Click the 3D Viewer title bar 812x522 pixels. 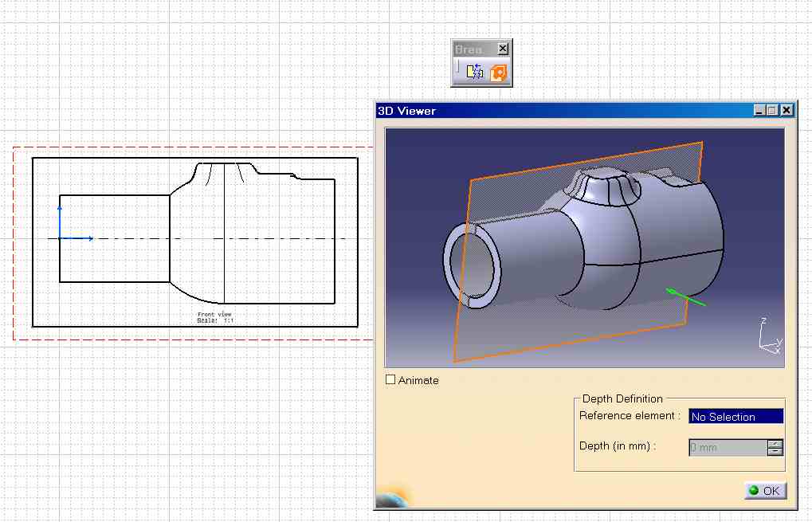tap(564, 110)
